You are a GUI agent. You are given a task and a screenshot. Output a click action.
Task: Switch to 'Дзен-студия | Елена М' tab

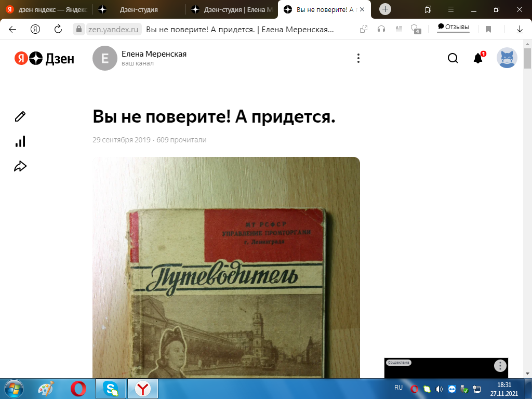point(232,9)
